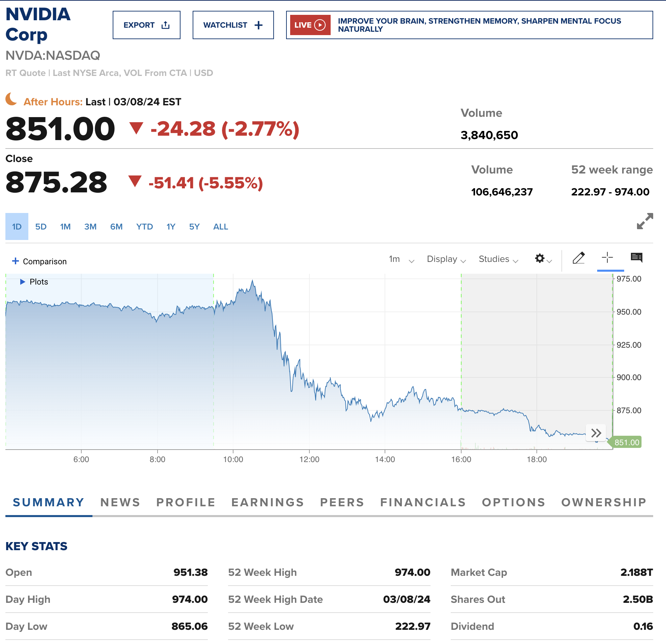This screenshot has width=666, height=644.
Task: Open the chart comments table icon
Action: pos(636,258)
